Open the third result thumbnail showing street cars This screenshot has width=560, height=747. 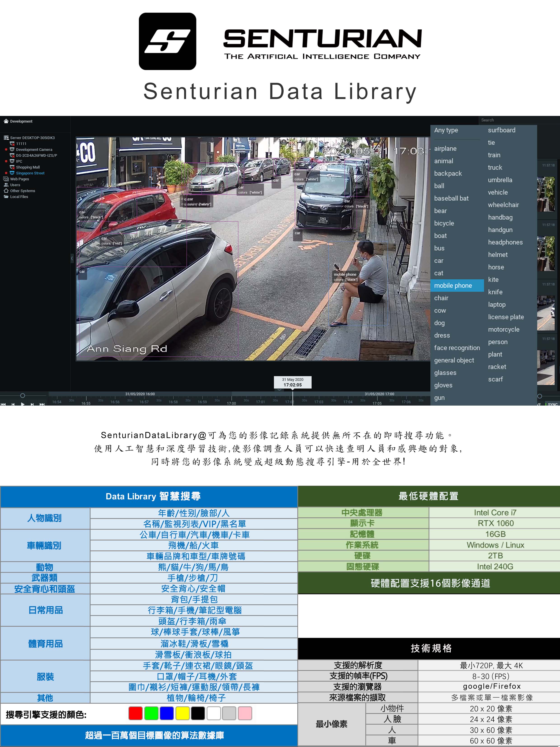coord(546,313)
